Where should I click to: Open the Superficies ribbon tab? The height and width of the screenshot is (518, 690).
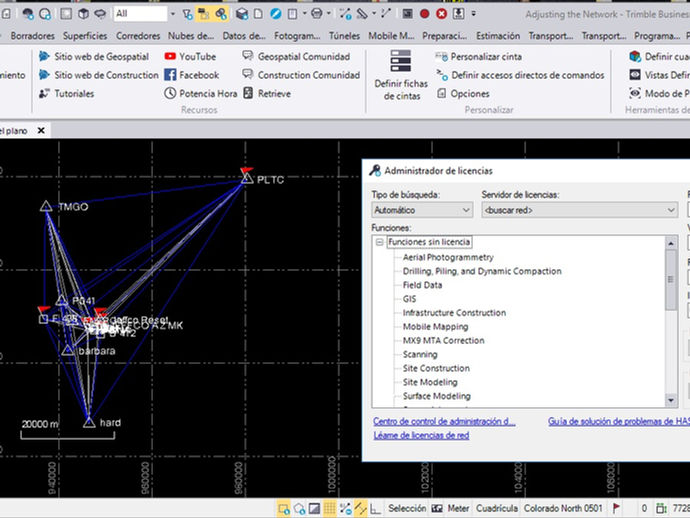[x=85, y=36]
